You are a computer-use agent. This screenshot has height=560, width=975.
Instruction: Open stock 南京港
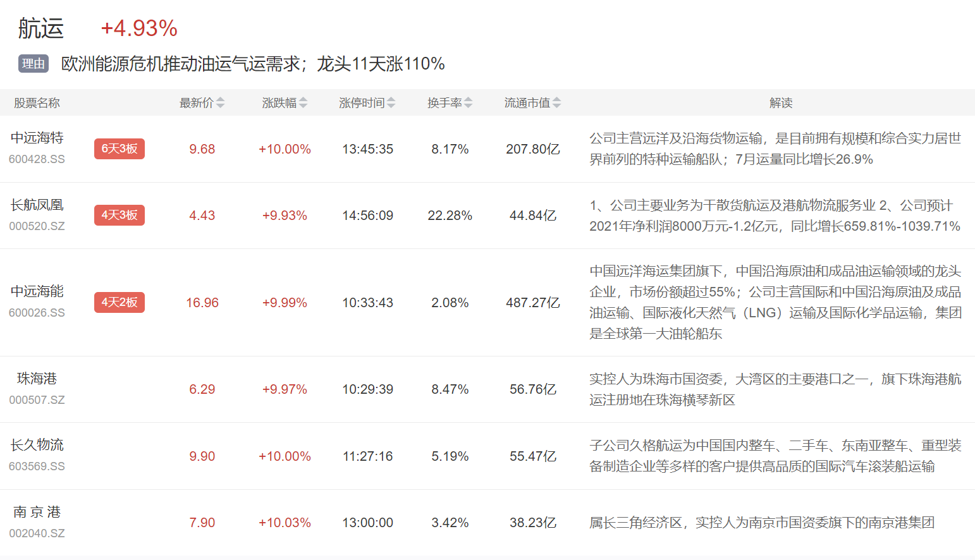point(37,512)
